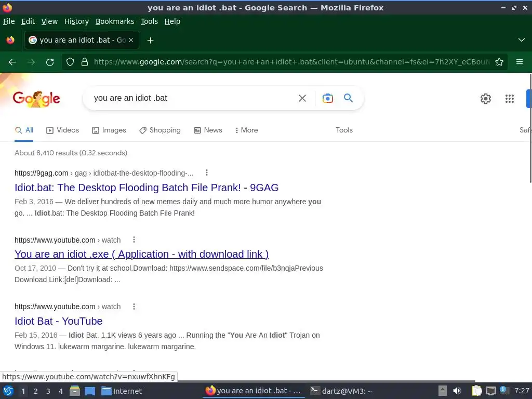Close the Google Search tab

pos(131,40)
